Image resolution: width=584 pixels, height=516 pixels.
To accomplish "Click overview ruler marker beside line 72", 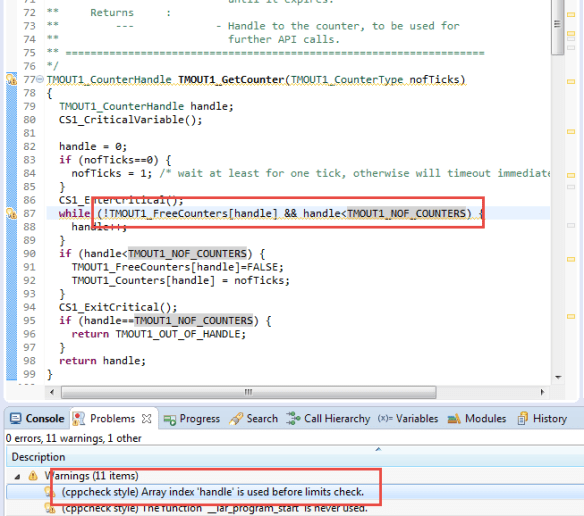I will pyautogui.click(x=571, y=15).
